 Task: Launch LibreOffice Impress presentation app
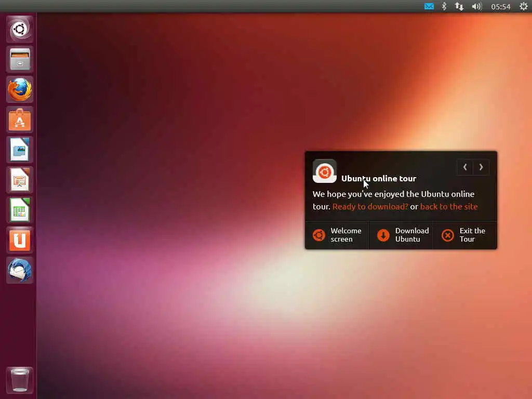point(20,180)
